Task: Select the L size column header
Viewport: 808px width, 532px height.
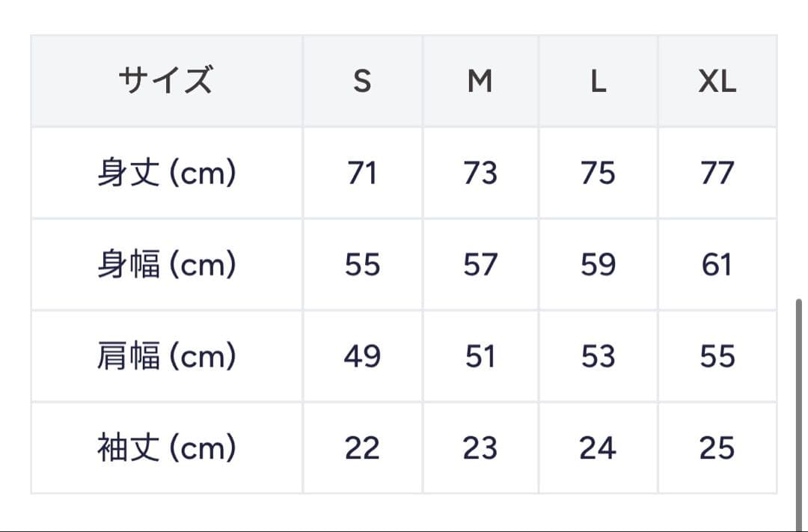Action: (598, 81)
